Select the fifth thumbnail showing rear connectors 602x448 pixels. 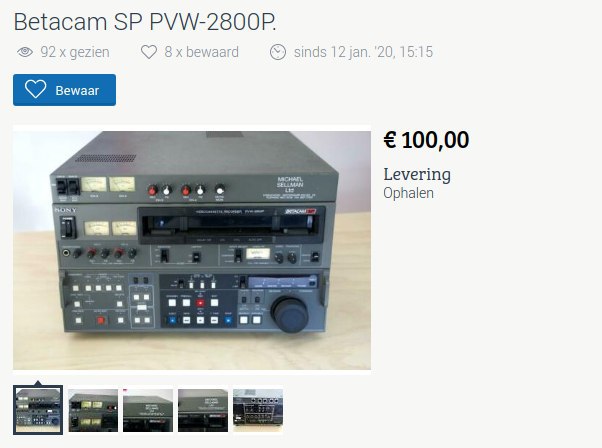pyautogui.click(x=258, y=410)
